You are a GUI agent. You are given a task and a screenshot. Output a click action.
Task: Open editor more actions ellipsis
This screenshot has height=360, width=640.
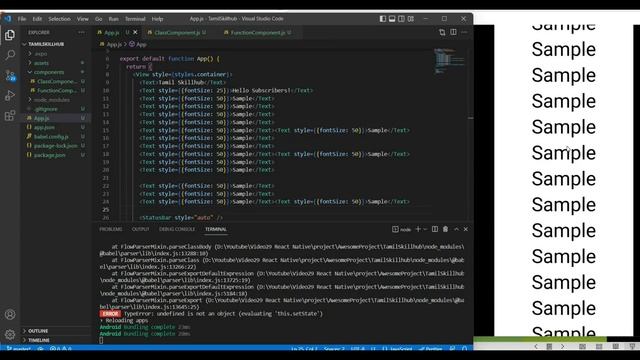coord(464,32)
